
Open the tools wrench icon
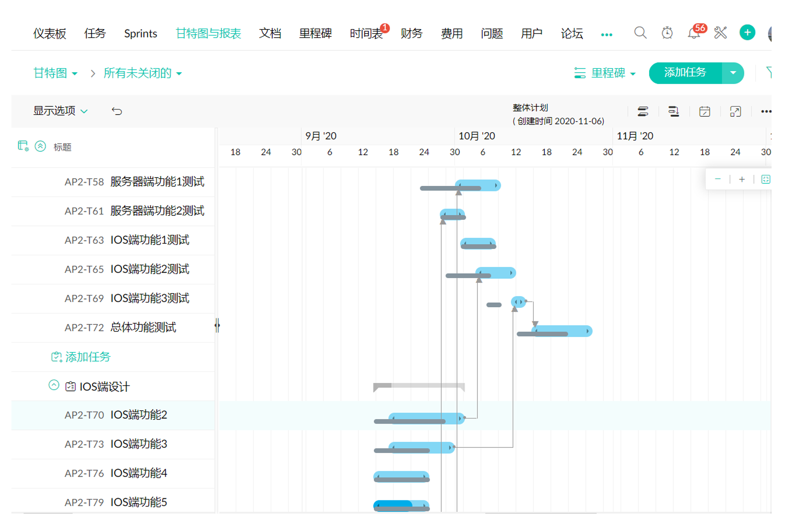(720, 33)
